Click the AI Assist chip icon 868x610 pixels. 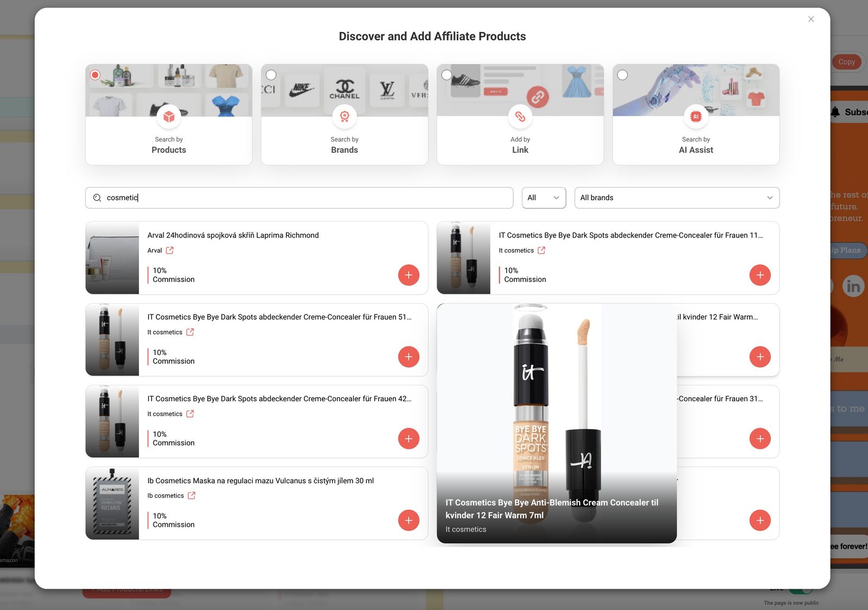pos(696,116)
